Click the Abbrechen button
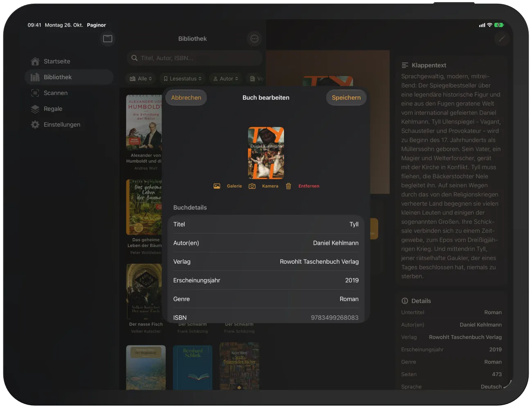 click(x=186, y=98)
